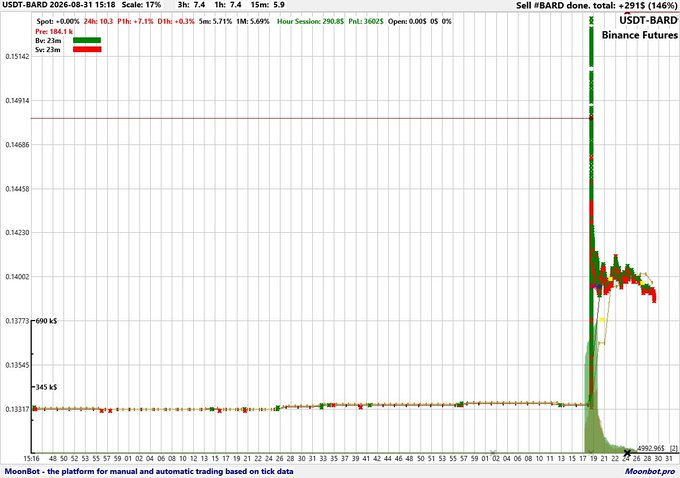Screen dimensions: 680x478
Task: Click the 0.14686 price axis label
Action: pyautogui.click(x=17, y=144)
